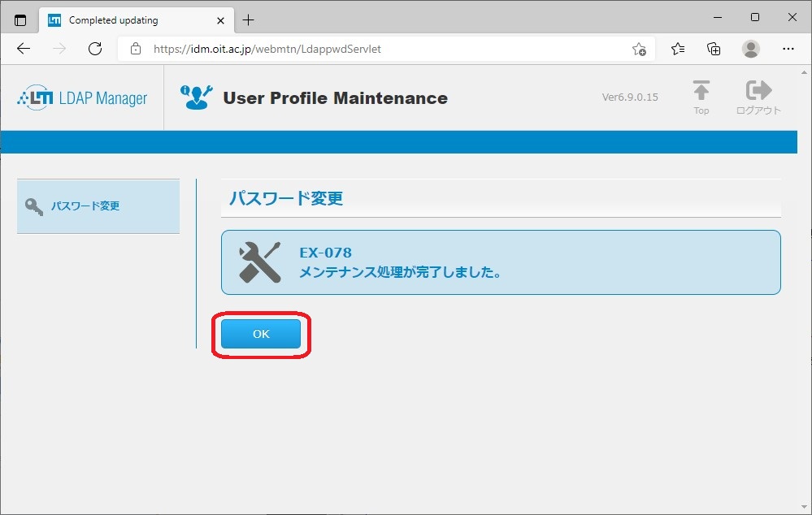Log out using the ログアウト icon

pyautogui.click(x=758, y=97)
